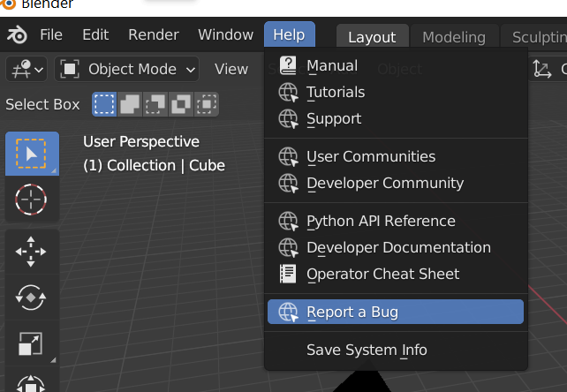Screen dimensions: 567x392
Task: Activate the Scale tool
Action: pos(31,343)
